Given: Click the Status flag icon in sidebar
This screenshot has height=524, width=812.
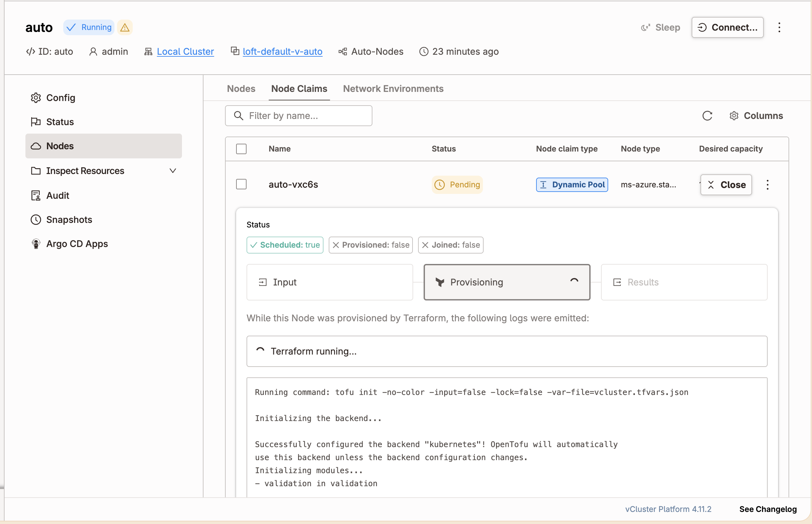Looking at the screenshot, I should click(x=36, y=122).
